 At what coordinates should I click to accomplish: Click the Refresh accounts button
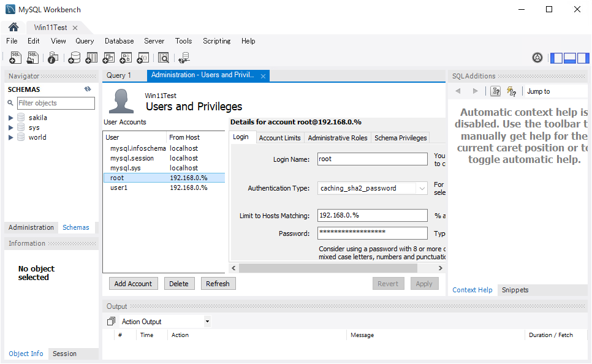tap(218, 284)
